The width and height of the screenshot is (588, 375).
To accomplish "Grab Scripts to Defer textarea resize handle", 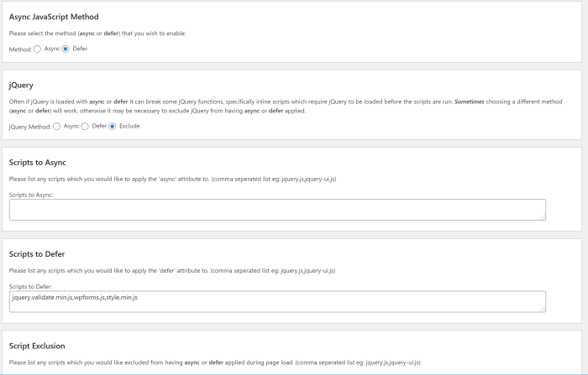I will [543, 309].
